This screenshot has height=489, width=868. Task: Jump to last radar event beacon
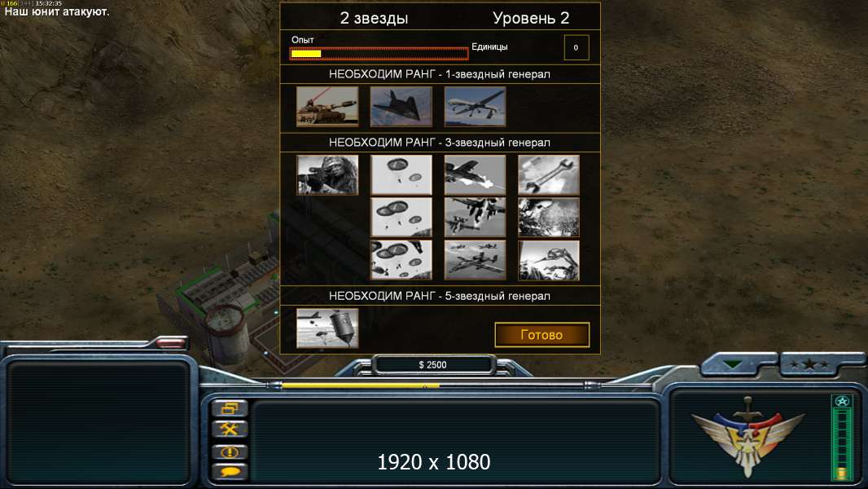pos(229,452)
